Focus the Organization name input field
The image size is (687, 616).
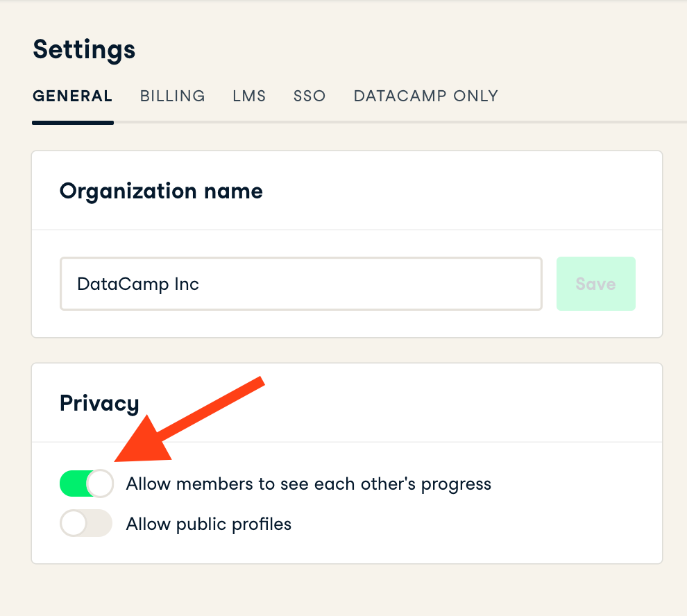click(300, 284)
